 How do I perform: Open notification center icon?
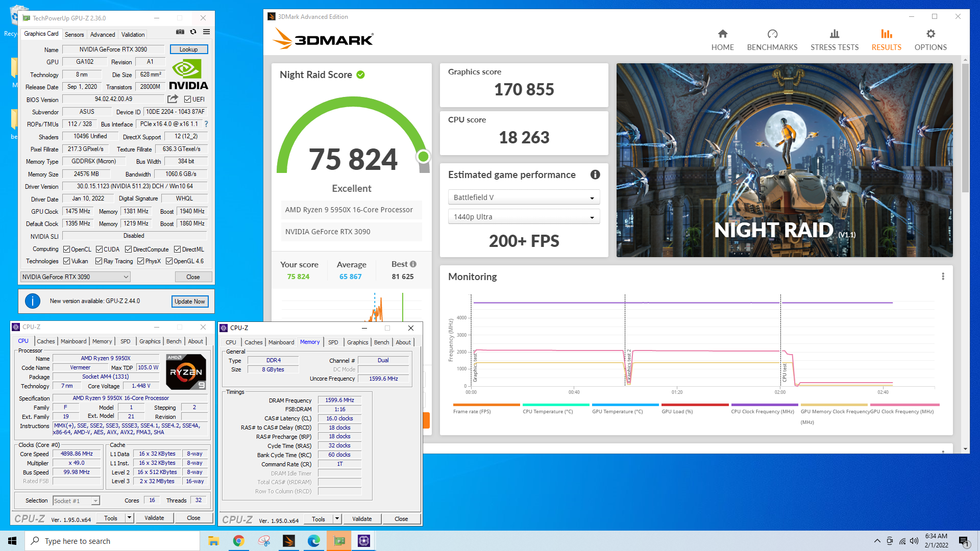coord(964,541)
